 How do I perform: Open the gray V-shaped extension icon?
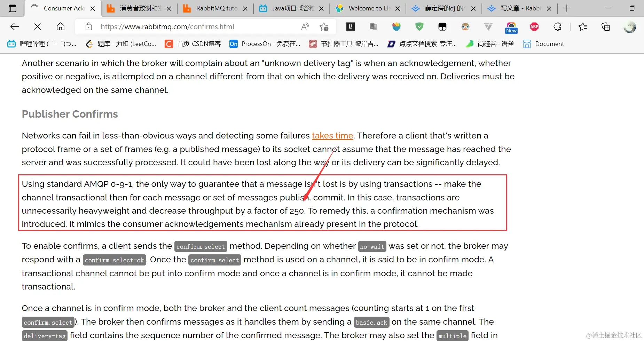pyautogui.click(x=488, y=27)
